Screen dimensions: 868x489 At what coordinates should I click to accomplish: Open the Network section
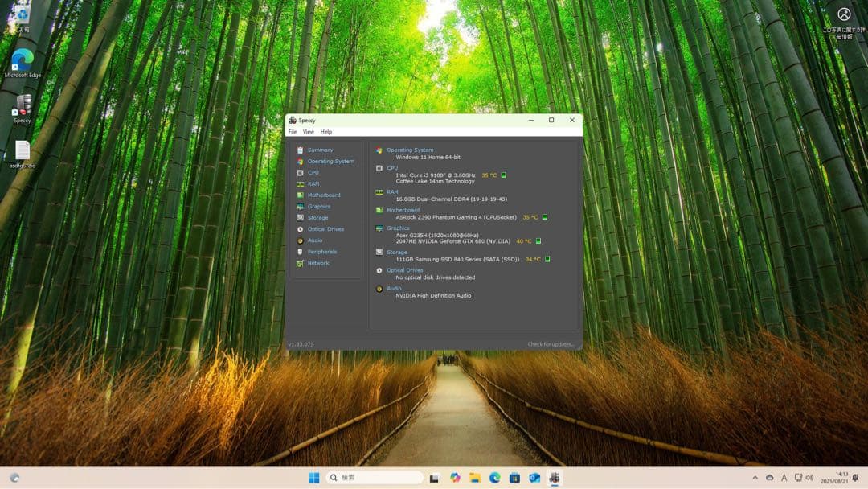coord(317,263)
